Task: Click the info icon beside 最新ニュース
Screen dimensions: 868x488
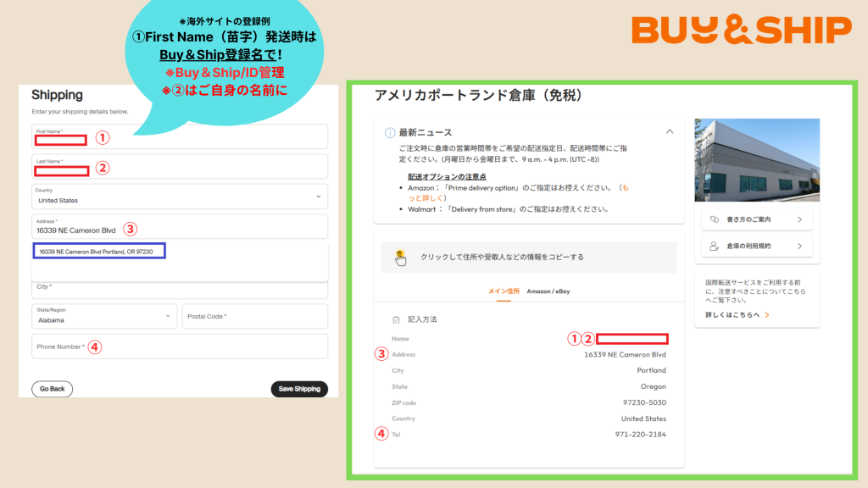Action: (x=390, y=133)
